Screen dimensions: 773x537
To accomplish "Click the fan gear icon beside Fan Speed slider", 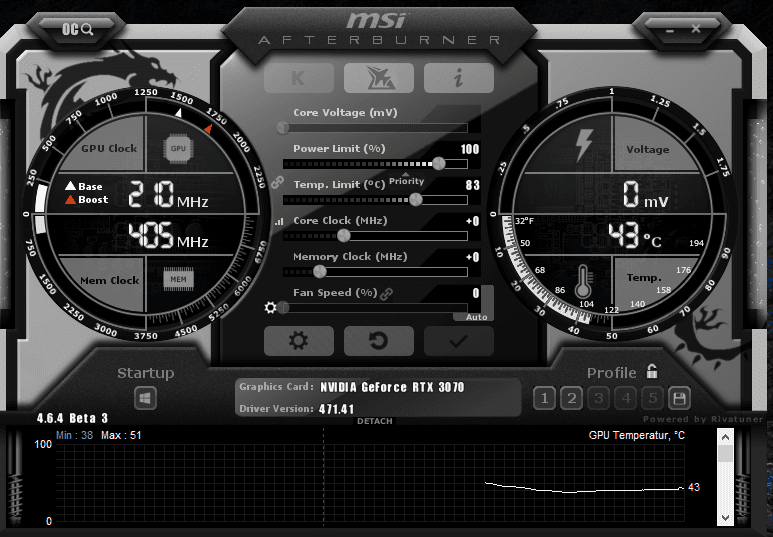I will click(270, 308).
